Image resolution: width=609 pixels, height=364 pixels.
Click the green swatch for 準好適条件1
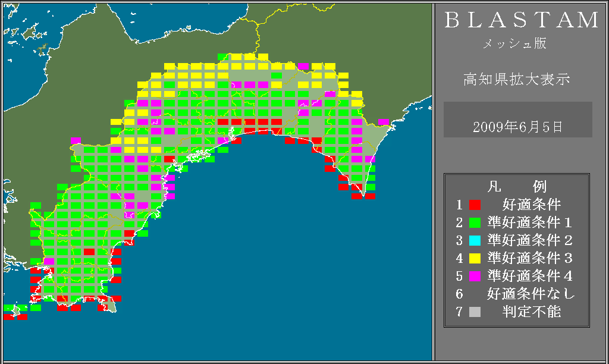(x=475, y=222)
